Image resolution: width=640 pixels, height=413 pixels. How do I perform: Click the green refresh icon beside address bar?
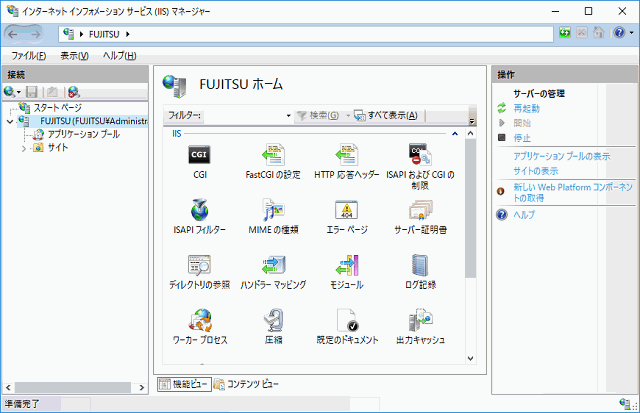[565, 32]
